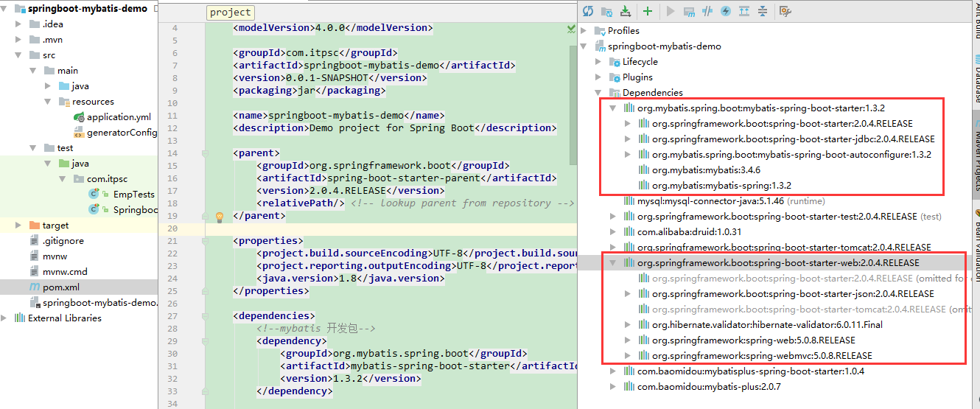Click the intention lightbulb in editor gutter
Image resolution: width=980 pixels, height=409 pixels.
[x=219, y=217]
